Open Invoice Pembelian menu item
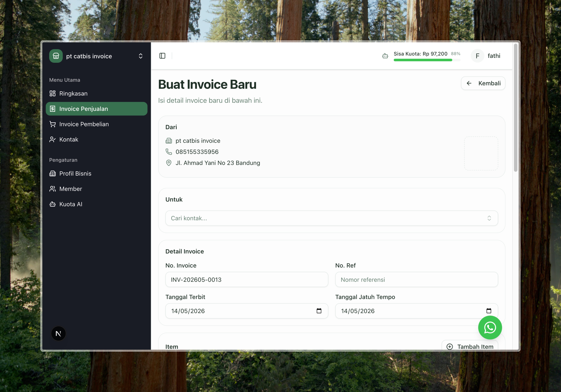Screen dimensions: 561x392 [96, 124]
